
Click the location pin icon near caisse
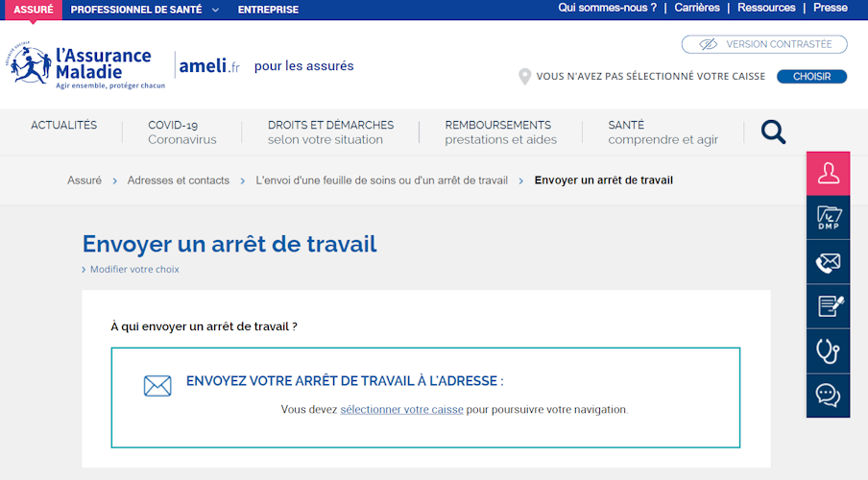point(524,77)
